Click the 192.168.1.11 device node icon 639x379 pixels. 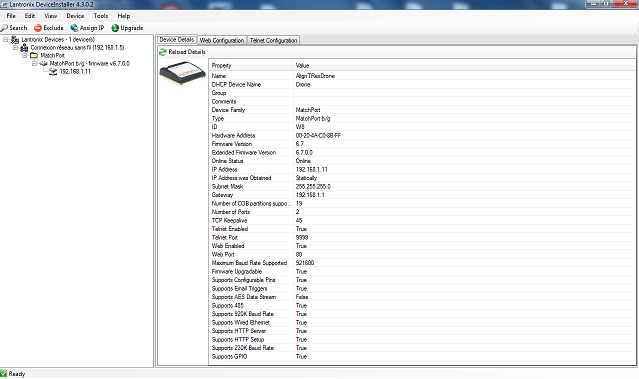click(53, 72)
